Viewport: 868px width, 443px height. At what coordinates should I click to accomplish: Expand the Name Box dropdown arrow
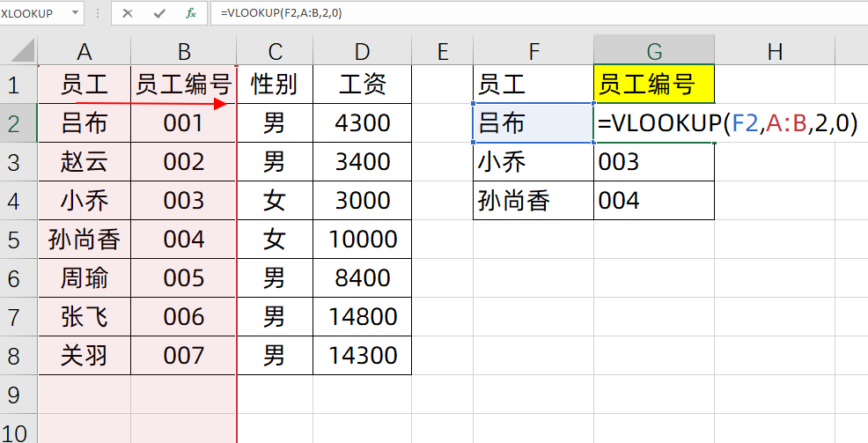click(76, 12)
